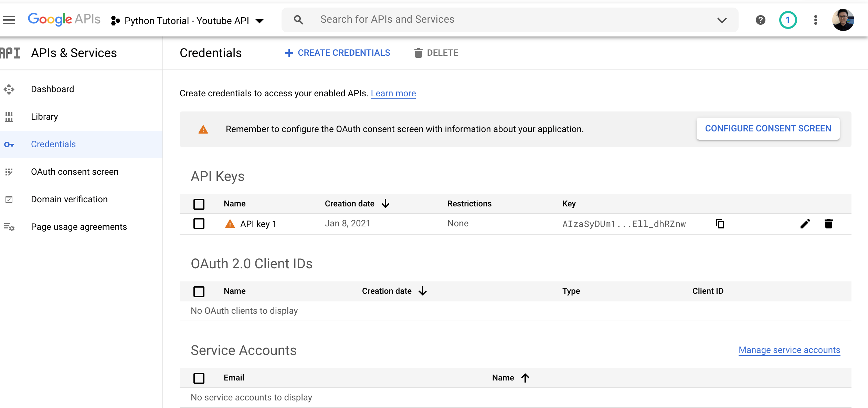Open Library in the sidebar
The height and width of the screenshot is (408, 868).
(x=44, y=117)
